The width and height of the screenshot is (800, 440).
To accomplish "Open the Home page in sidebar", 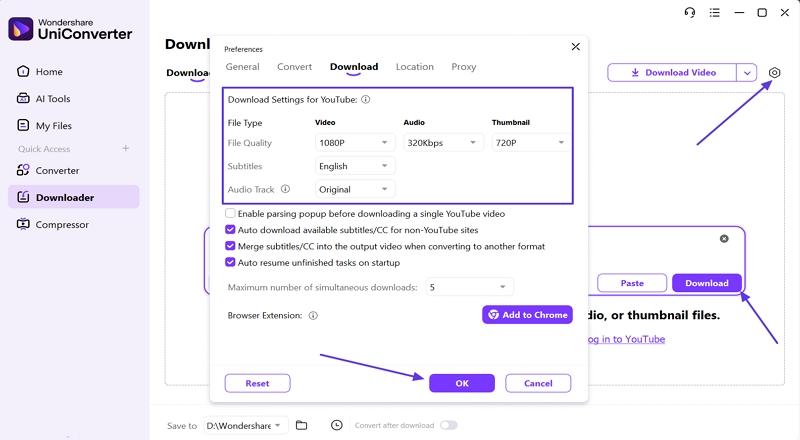I will (x=40, y=71).
